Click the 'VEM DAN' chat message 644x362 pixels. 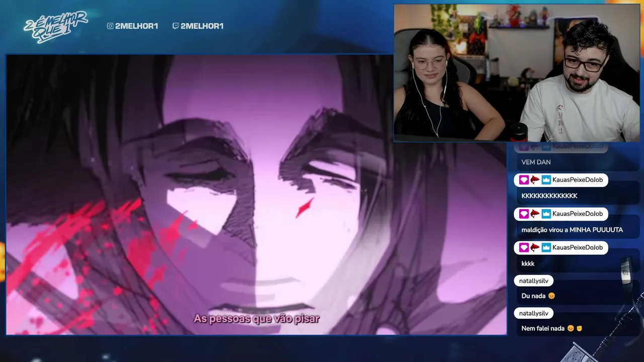536,162
